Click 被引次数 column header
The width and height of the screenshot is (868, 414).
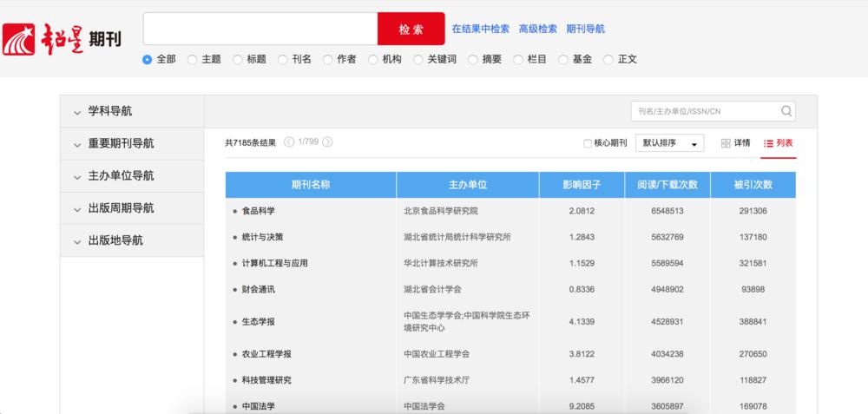[x=753, y=185]
